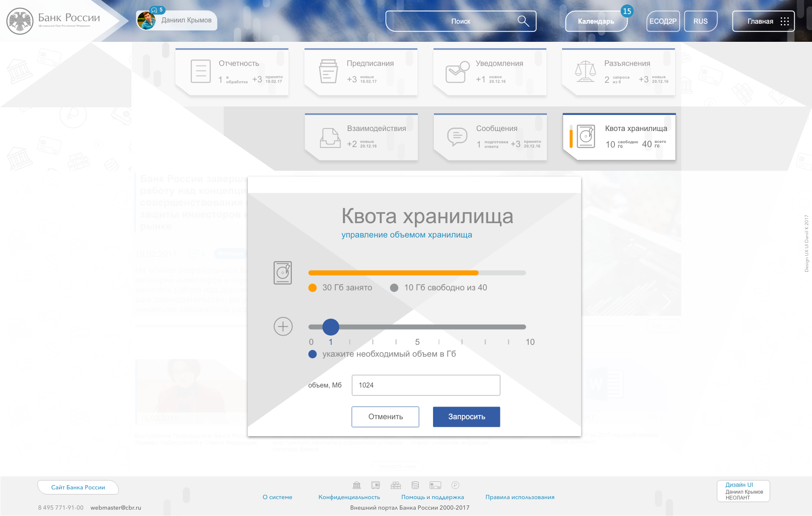Open the Отчетность document icon
The width and height of the screenshot is (812, 516).
coord(201,71)
